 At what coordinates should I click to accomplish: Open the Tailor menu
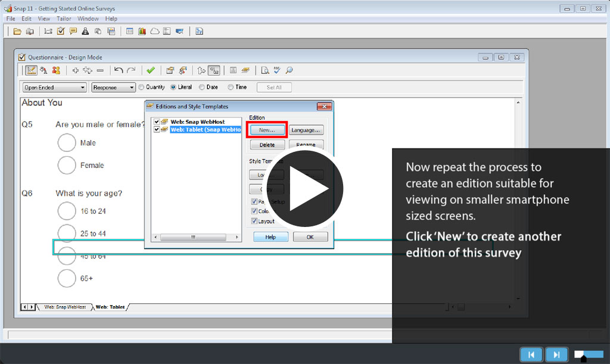coord(64,18)
